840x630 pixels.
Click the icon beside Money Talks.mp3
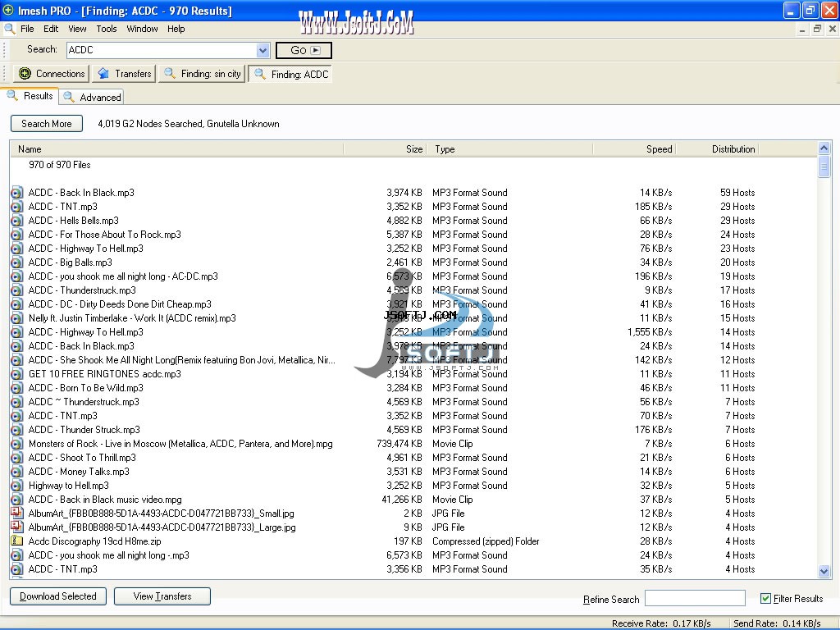(17, 472)
